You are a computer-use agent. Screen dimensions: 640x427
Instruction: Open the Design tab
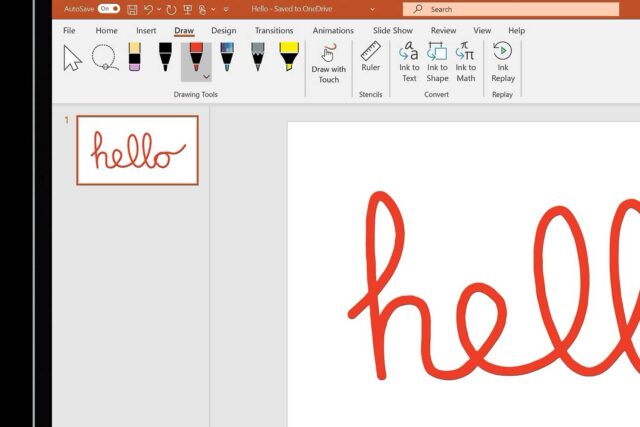point(224,31)
